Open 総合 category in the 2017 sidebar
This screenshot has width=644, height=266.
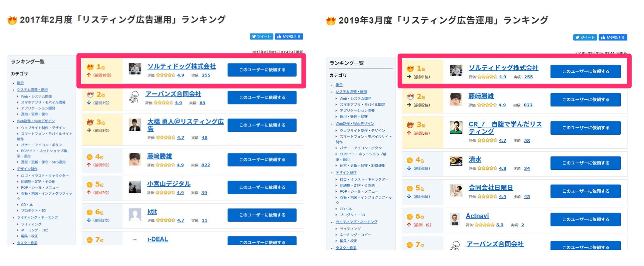click(20, 83)
